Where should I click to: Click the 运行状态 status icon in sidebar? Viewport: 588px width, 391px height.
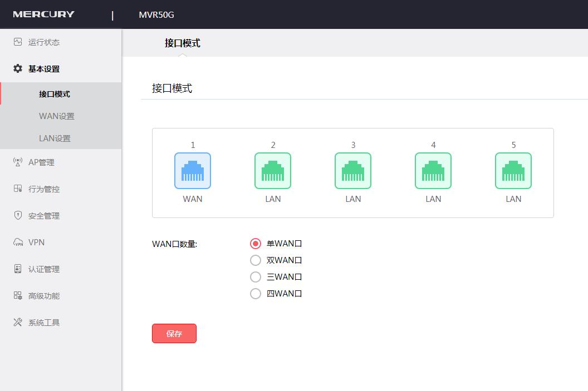click(x=17, y=42)
